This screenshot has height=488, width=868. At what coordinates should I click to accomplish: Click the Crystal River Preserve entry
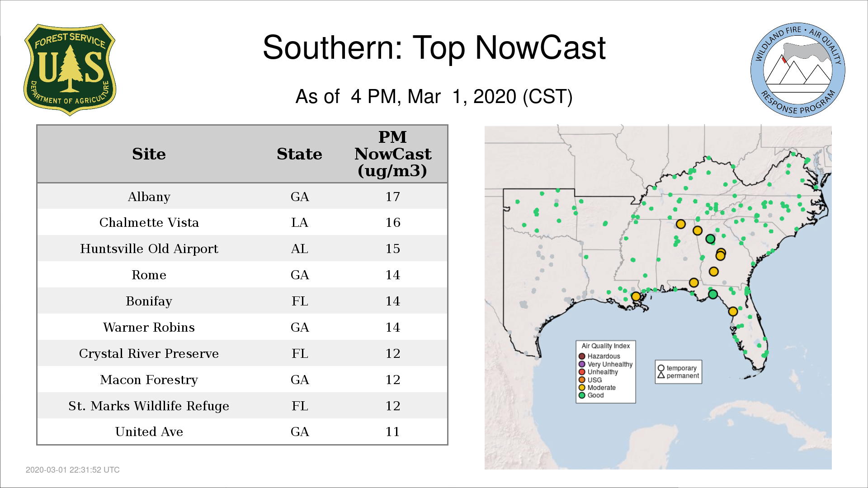(149, 353)
